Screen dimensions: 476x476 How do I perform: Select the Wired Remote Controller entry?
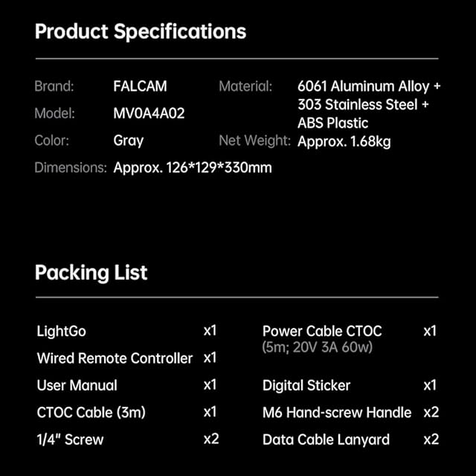(x=115, y=358)
